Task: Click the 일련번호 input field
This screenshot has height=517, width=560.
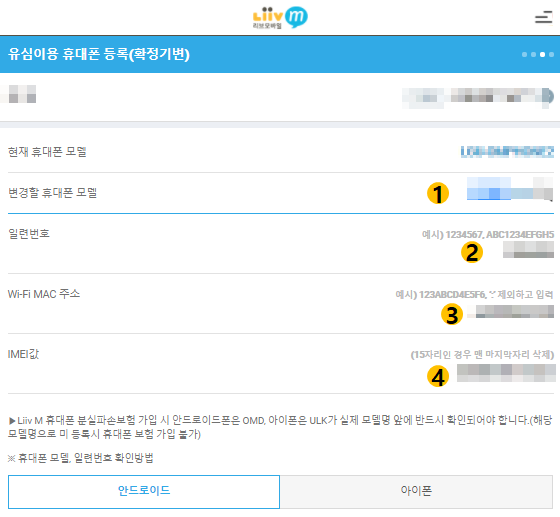Action: (528, 249)
